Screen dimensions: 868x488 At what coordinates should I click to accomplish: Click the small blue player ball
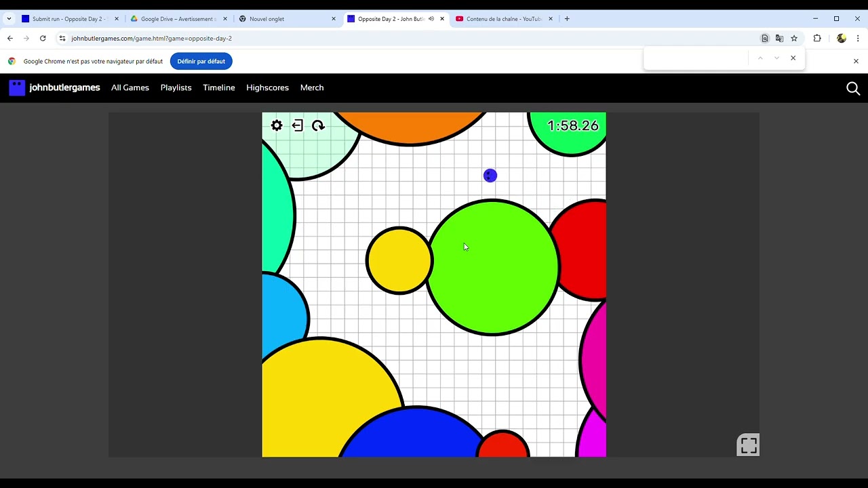(x=490, y=176)
